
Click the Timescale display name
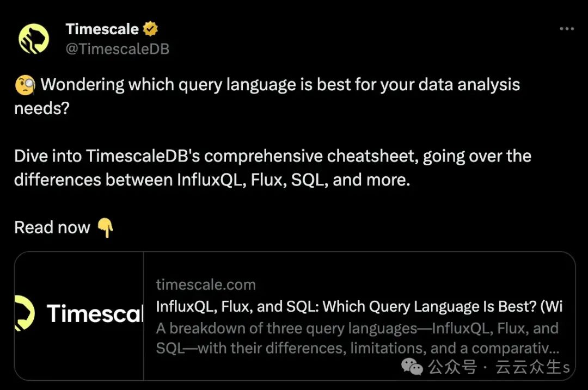click(x=102, y=29)
